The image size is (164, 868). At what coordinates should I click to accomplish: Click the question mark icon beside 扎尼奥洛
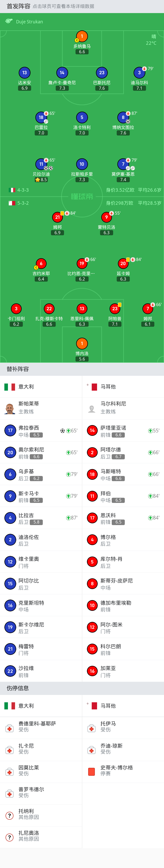tap(10, 837)
